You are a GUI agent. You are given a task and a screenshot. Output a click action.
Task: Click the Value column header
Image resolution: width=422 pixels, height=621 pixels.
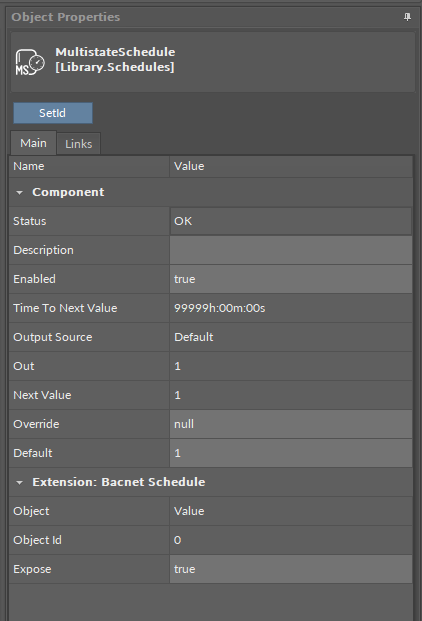coord(291,166)
